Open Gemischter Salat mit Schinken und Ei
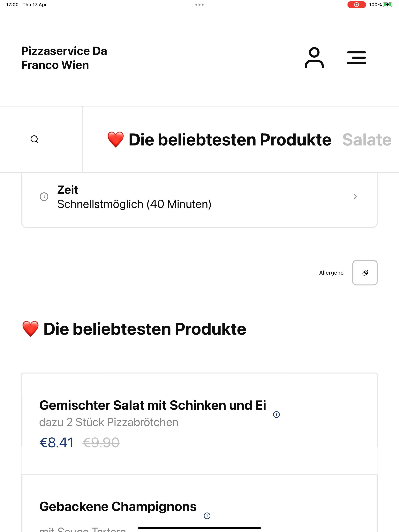 tap(153, 405)
